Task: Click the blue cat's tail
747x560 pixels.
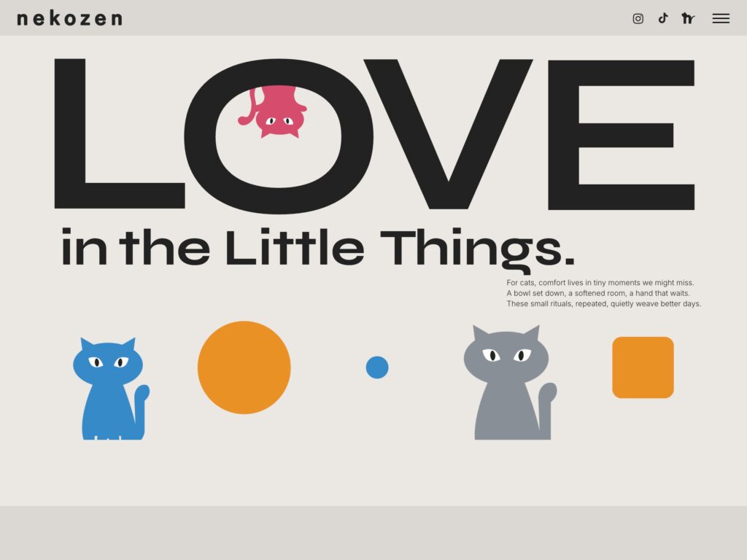Action: 142,410
